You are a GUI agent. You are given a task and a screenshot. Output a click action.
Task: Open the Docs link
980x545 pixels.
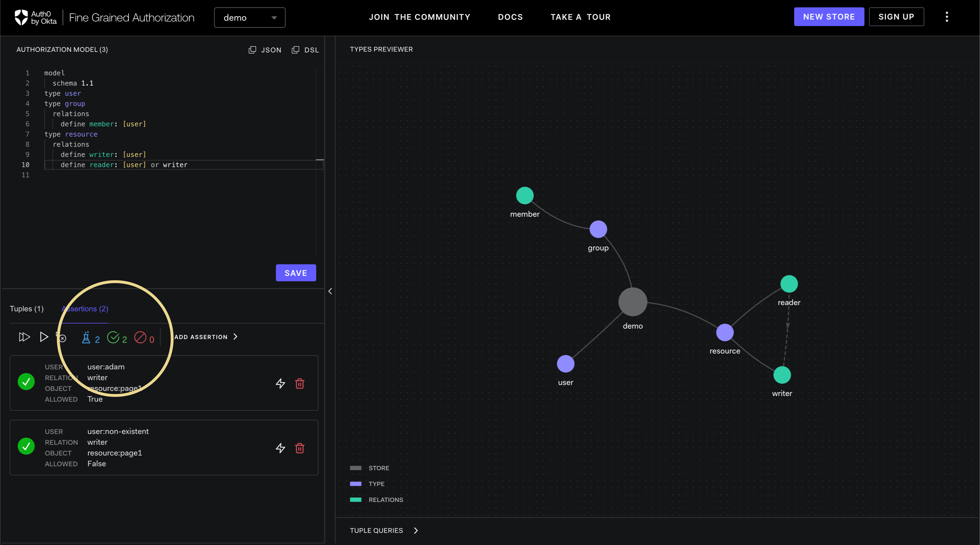tap(510, 17)
